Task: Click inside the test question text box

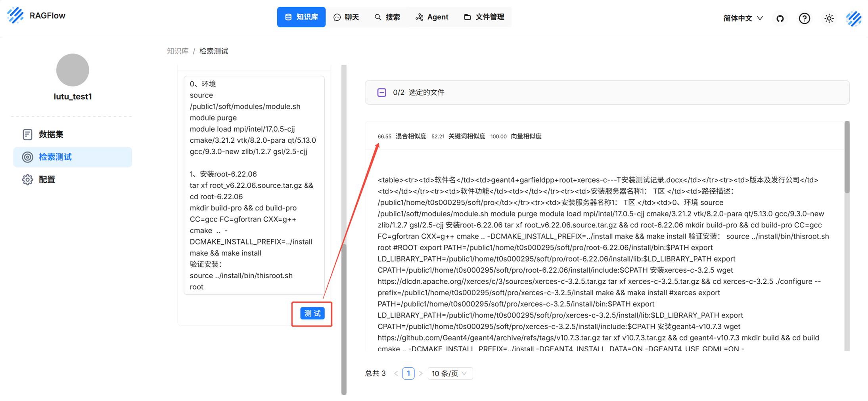Action: 254,185
